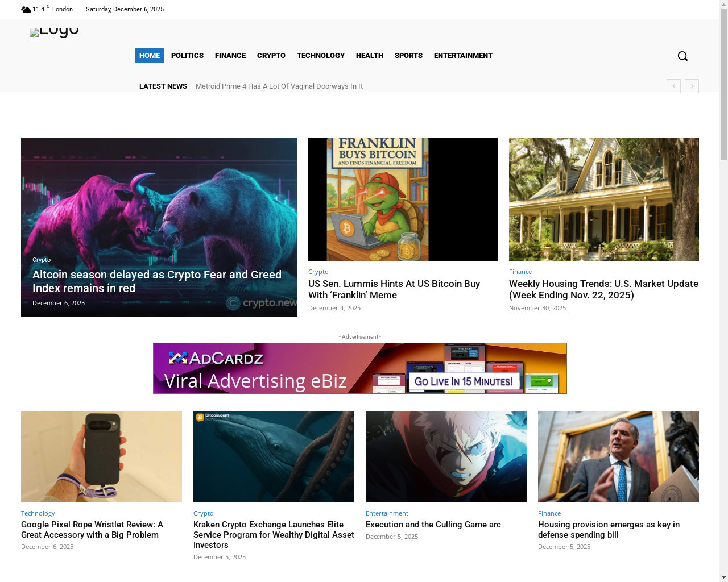Read the Metroid Prime 4 headline
Viewport: 728px width, 582px height.
pyautogui.click(x=279, y=86)
